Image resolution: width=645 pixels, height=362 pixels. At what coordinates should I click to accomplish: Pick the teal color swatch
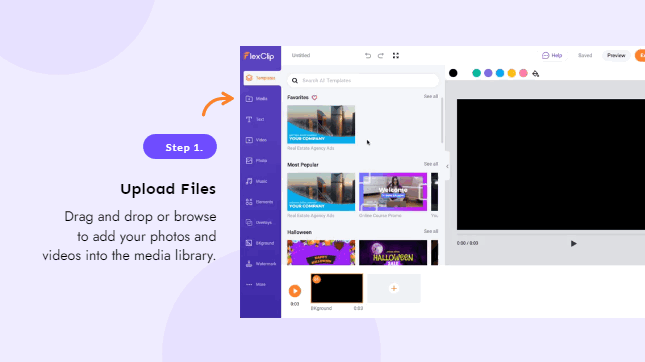click(476, 73)
